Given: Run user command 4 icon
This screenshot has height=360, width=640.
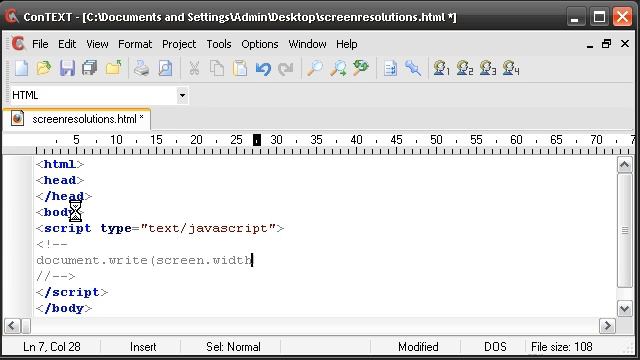Looking at the screenshot, I should tap(511, 68).
